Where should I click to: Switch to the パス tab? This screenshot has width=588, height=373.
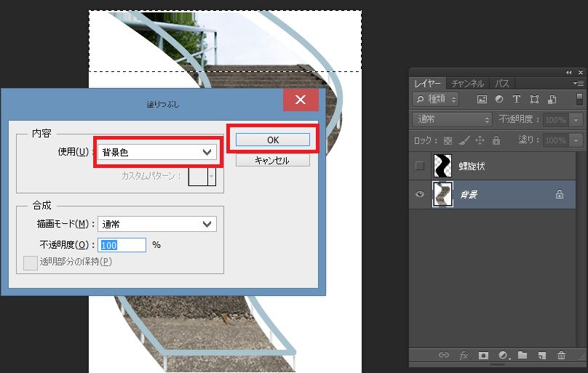[x=502, y=83]
